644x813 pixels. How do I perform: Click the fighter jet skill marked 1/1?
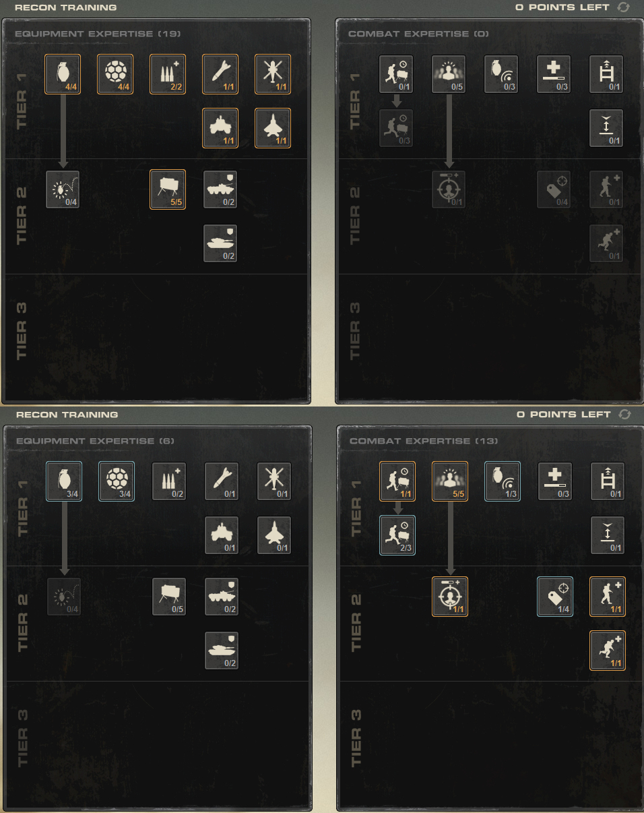pyautogui.click(x=273, y=128)
